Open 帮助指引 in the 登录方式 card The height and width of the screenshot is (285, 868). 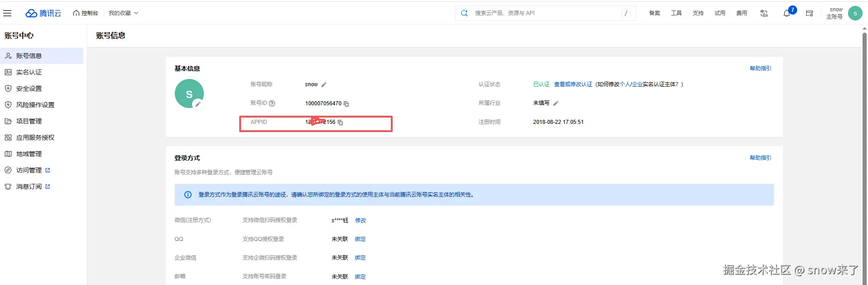click(x=760, y=158)
